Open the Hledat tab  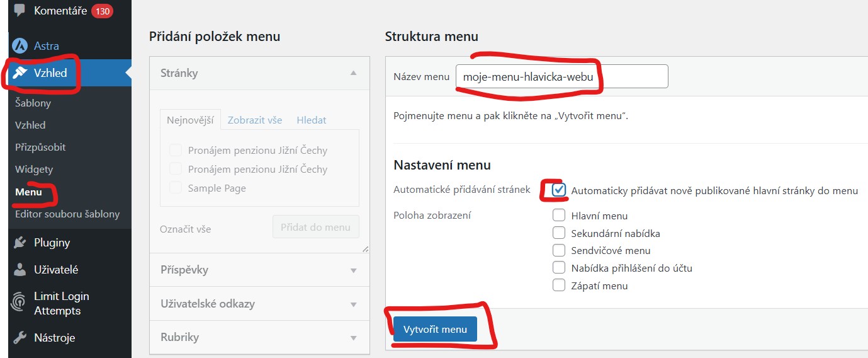(312, 120)
